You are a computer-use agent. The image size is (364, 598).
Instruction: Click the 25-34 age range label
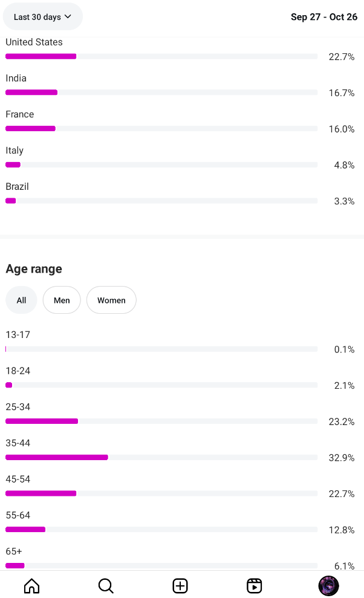[x=18, y=407]
